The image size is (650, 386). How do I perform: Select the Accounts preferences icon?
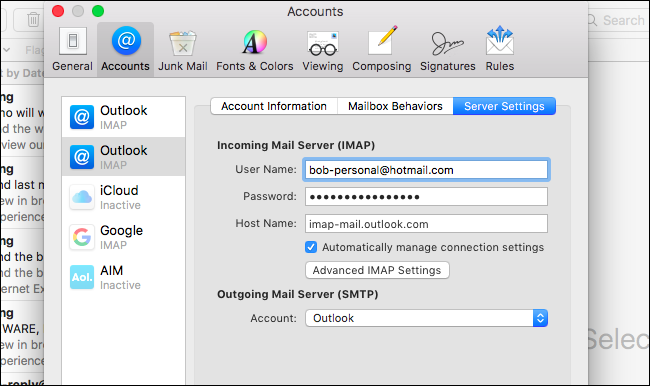(x=126, y=49)
